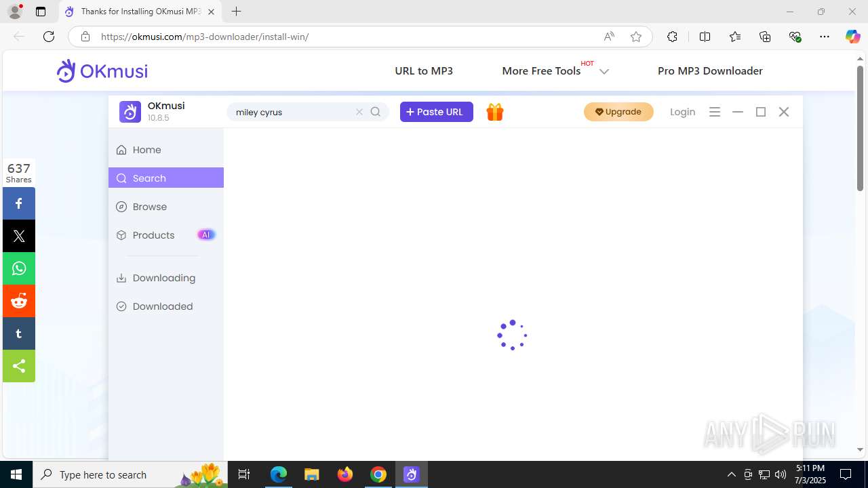Screen dimensions: 868x488
Task: Open Task View on taskbar
Action: (x=244, y=474)
